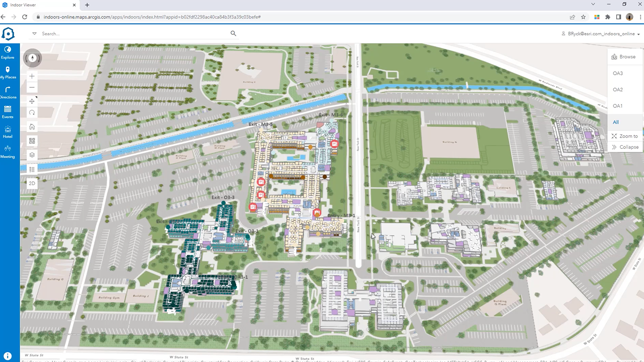Open the search filter dropdown

pos(34,33)
